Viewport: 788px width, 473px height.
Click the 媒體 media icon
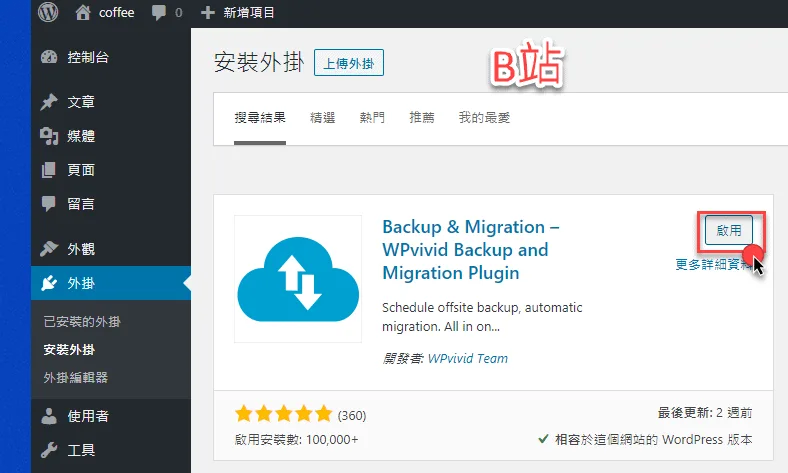(x=49, y=136)
